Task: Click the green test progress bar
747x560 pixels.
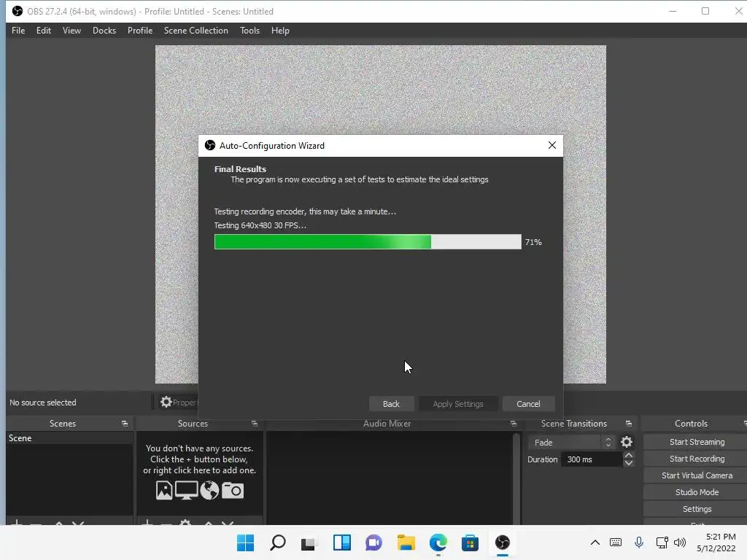Action: 368,242
